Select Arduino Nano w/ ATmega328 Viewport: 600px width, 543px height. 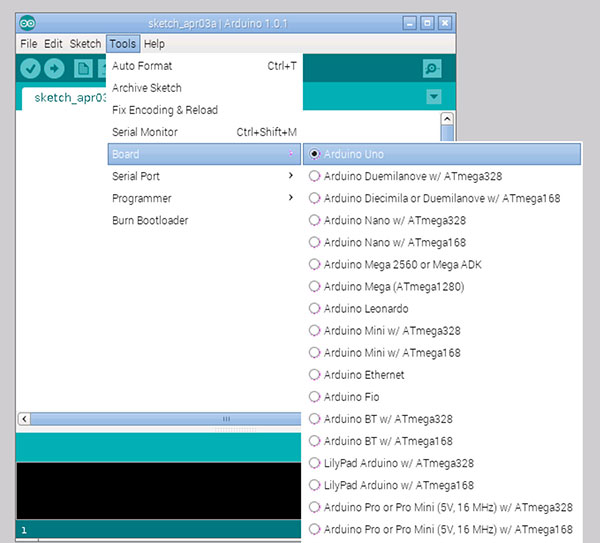(442, 220)
